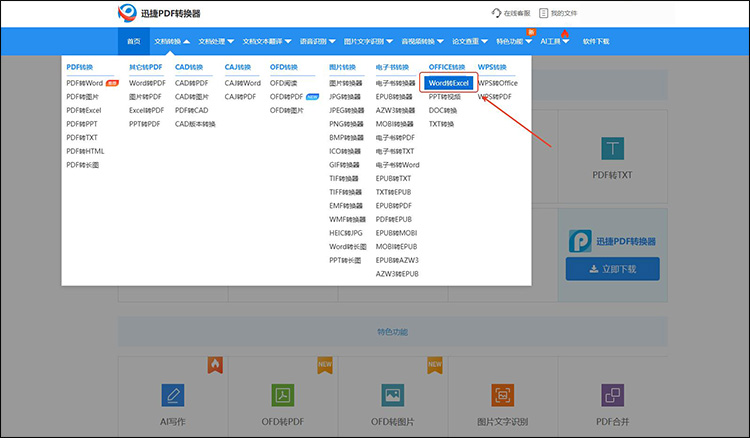
Task: Choose PDF转Word from the menu
Action: click(85, 83)
